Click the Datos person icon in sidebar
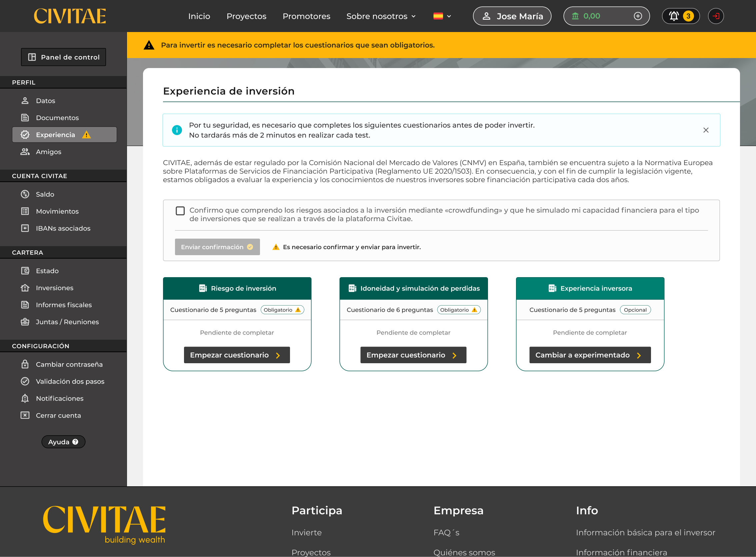This screenshot has width=756, height=557. click(x=25, y=100)
